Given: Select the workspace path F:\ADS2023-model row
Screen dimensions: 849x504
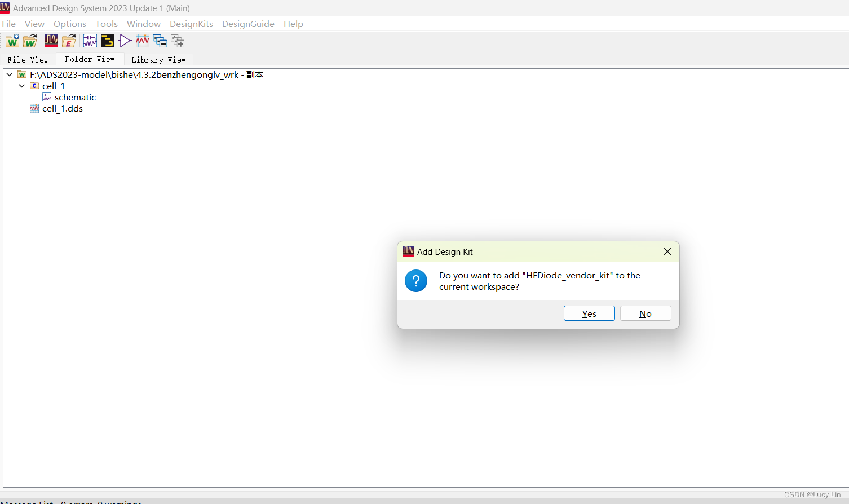Looking at the screenshot, I should (147, 74).
